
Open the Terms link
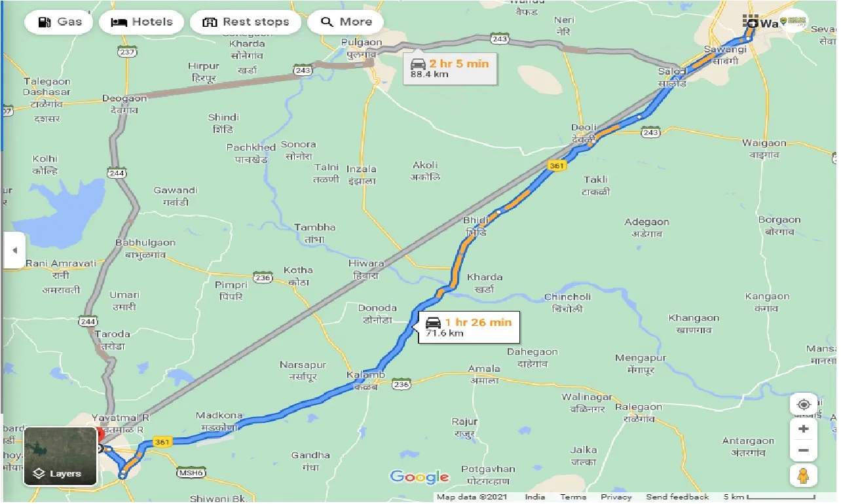tap(573, 497)
